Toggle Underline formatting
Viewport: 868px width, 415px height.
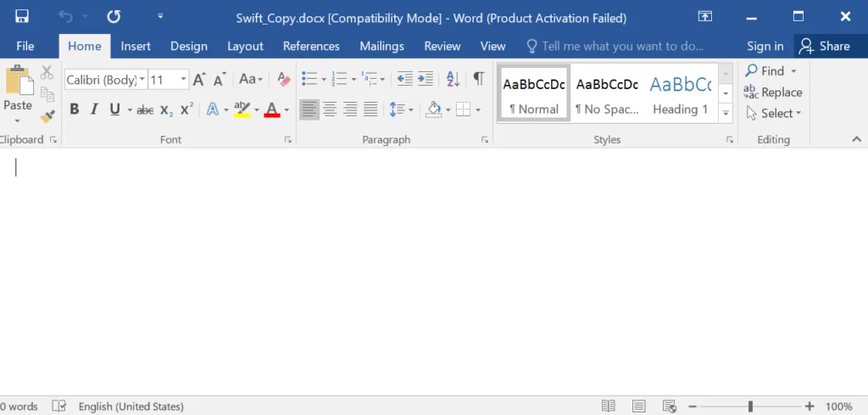coord(114,109)
